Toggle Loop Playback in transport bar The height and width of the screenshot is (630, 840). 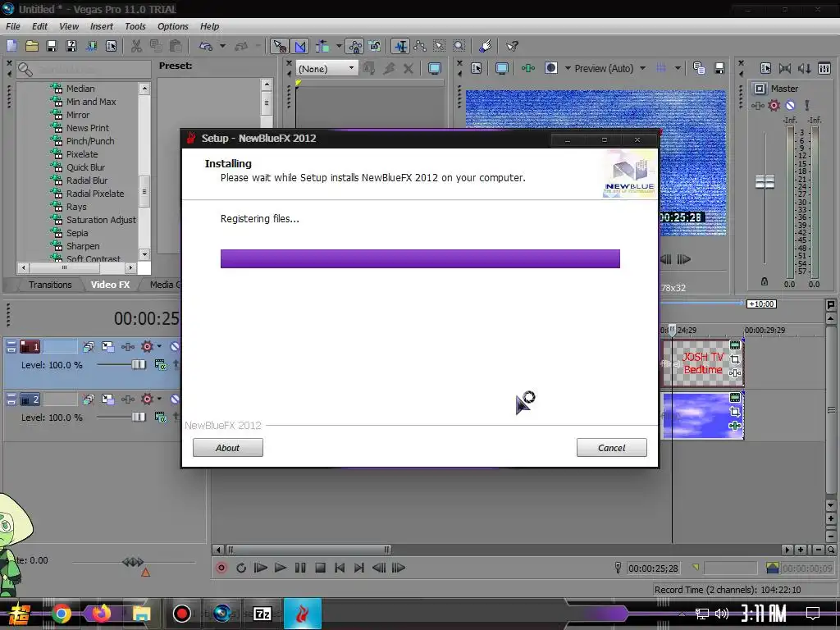(241, 568)
